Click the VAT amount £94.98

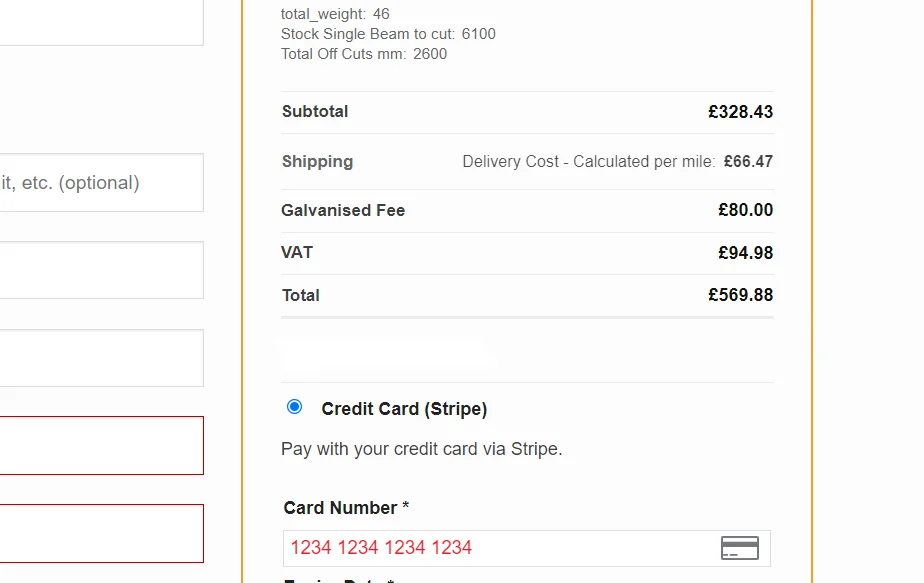coord(745,253)
